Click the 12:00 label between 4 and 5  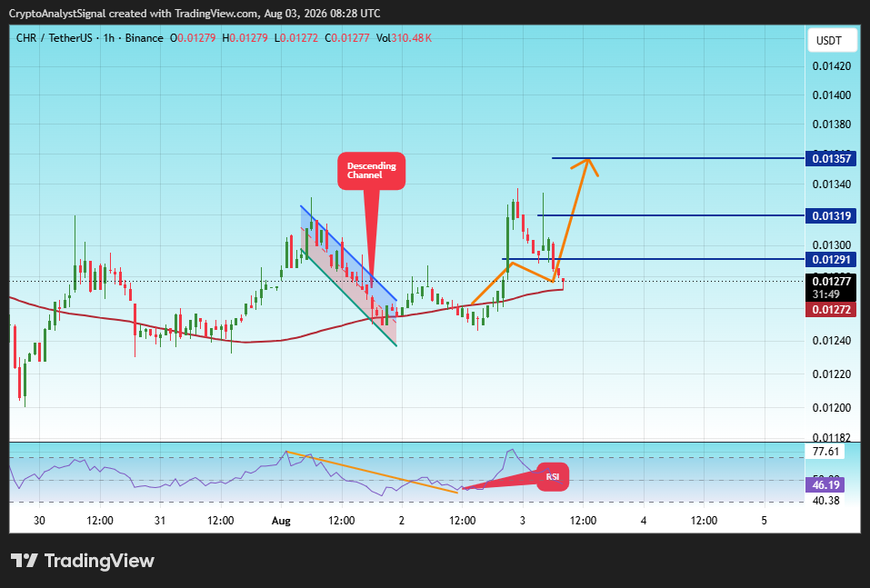pos(705,521)
